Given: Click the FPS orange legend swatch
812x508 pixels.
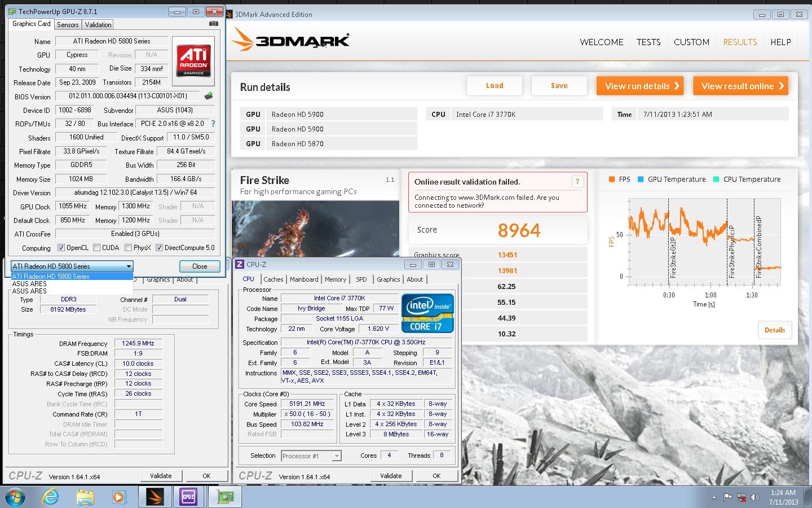Looking at the screenshot, I should pyautogui.click(x=612, y=179).
